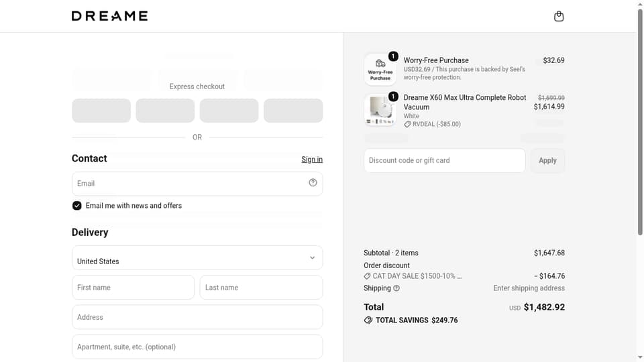644x362 pixels.
Task: Click the fourth express checkout button
Action: click(293, 111)
